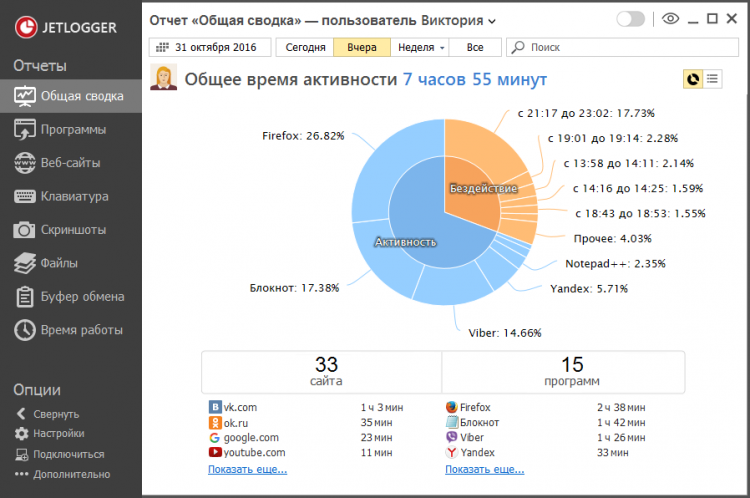750x498 pixels.
Task: Click the Скриншоты camera icon
Action: [24, 230]
